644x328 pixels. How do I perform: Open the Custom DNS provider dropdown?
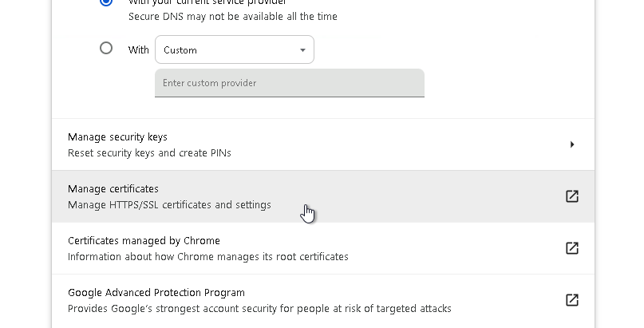(x=234, y=49)
